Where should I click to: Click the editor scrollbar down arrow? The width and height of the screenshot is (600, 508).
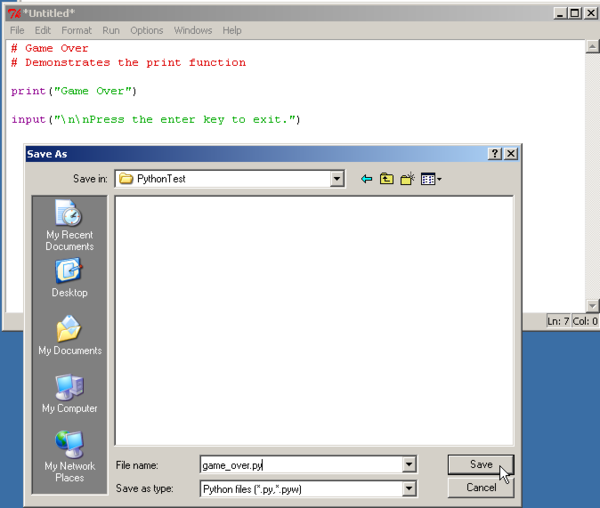click(592, 305)
